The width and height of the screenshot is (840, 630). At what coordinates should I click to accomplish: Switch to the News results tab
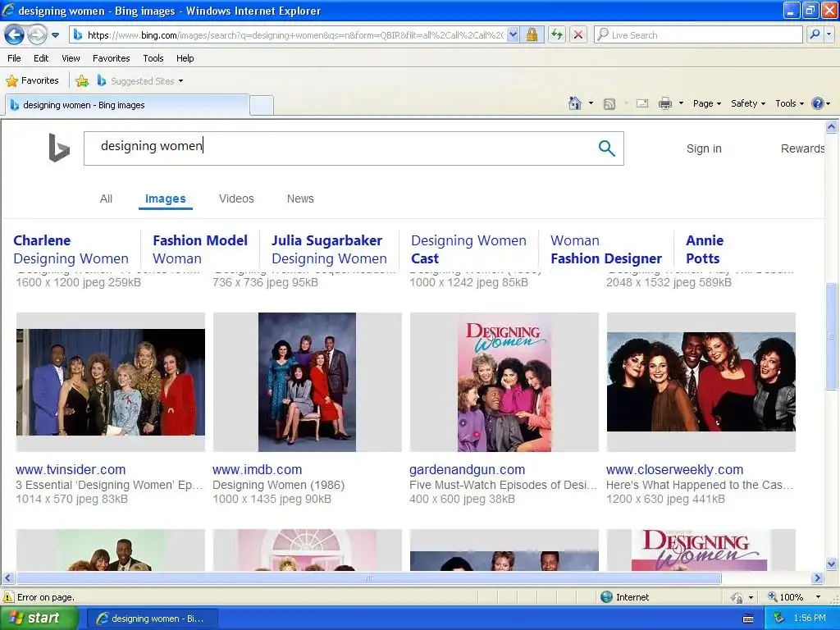pos(300,199)
